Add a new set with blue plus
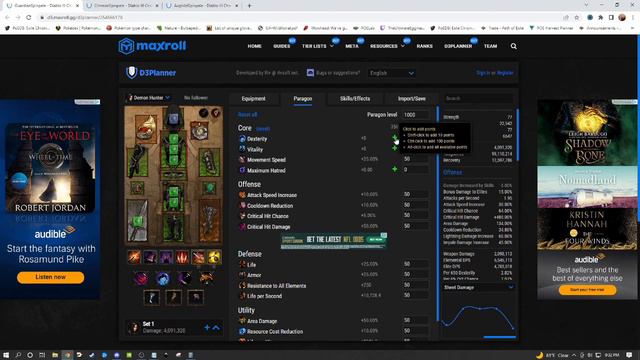The width and height of the screenshot is (640, 360). pos(207,327)
